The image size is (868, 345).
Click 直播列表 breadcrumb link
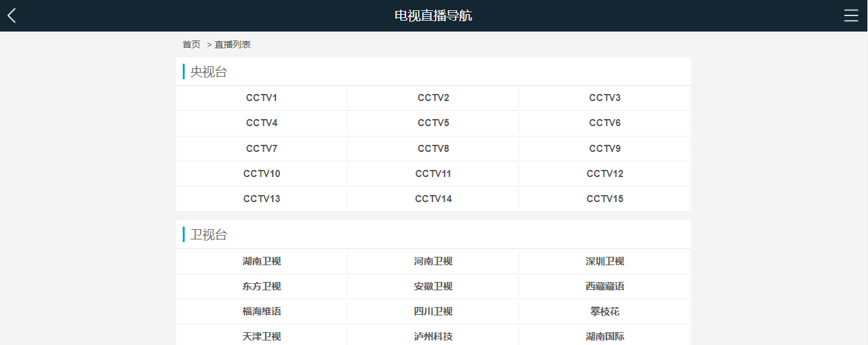pyautogui.click(x=232, y=44)
